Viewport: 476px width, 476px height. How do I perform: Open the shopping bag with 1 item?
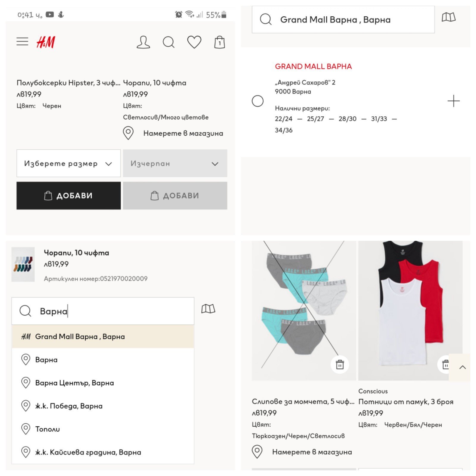(x=220, y=42)
